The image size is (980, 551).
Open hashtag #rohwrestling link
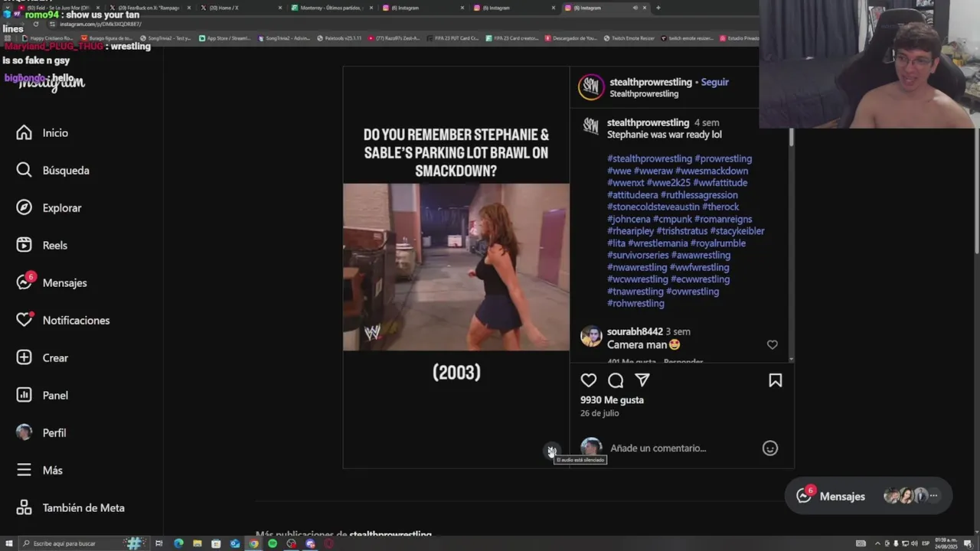tap(635, 304)
